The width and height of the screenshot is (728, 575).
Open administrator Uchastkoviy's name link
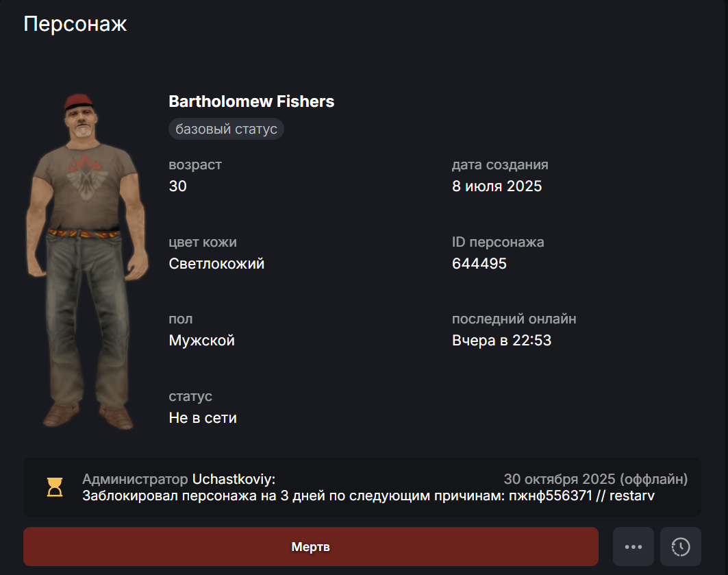coord(234,479)
